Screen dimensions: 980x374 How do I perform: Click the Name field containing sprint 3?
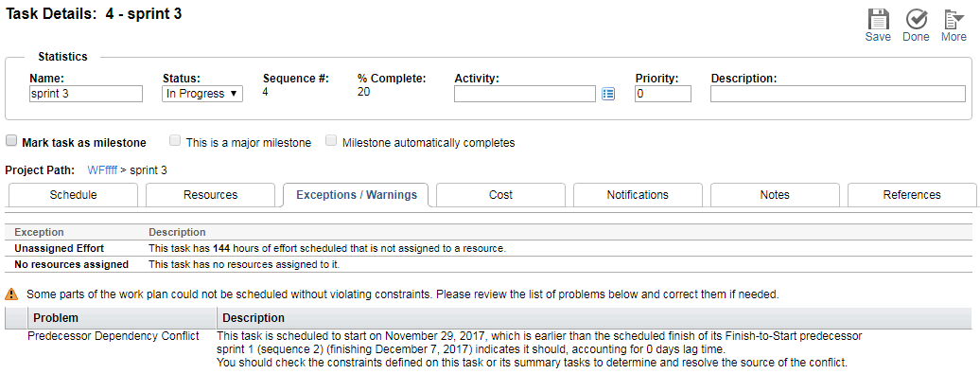(86, 94)
